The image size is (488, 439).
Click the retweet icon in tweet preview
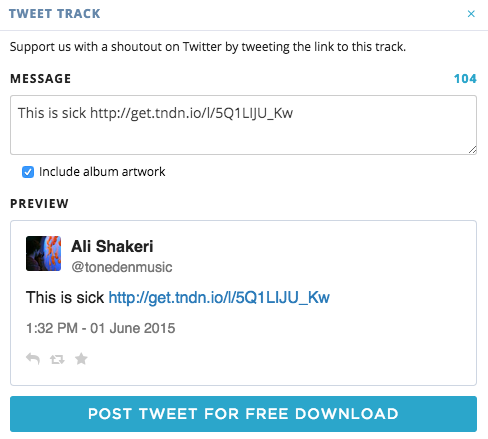pyautogui.click(x=57, y=359)
